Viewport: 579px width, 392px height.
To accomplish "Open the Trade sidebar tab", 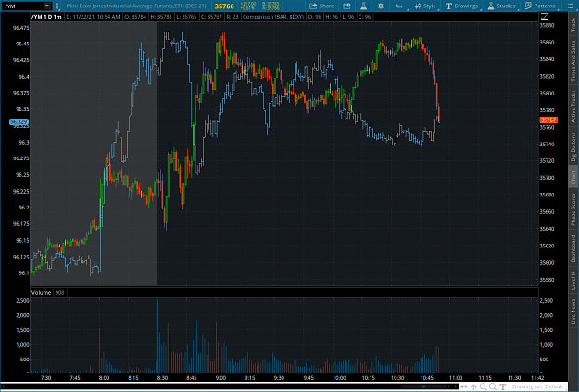I will tap(573, 24).
